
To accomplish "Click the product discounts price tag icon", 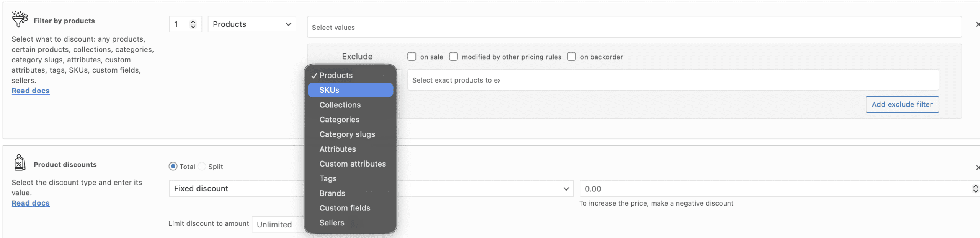I will click(20, 163).
